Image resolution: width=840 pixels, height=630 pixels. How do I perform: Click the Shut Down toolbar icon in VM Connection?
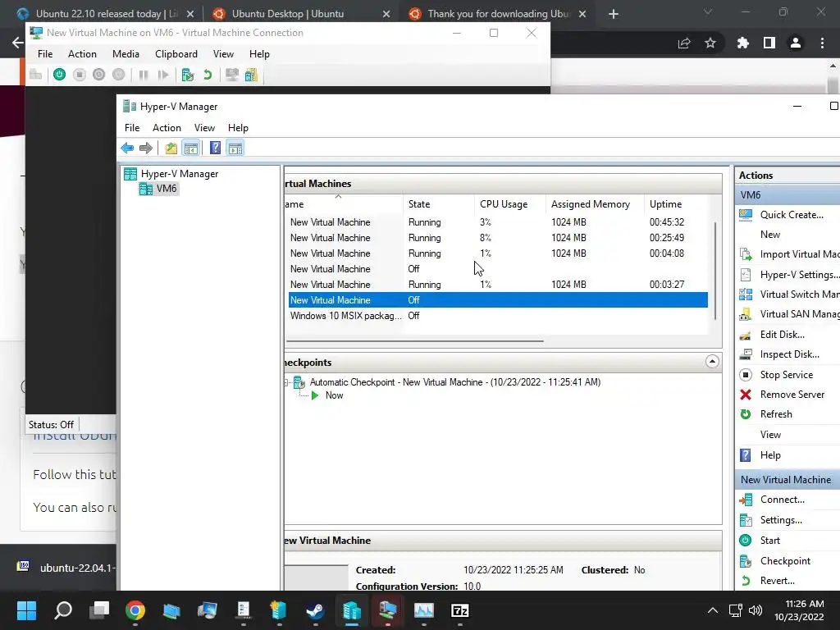[x=98, y=75]
